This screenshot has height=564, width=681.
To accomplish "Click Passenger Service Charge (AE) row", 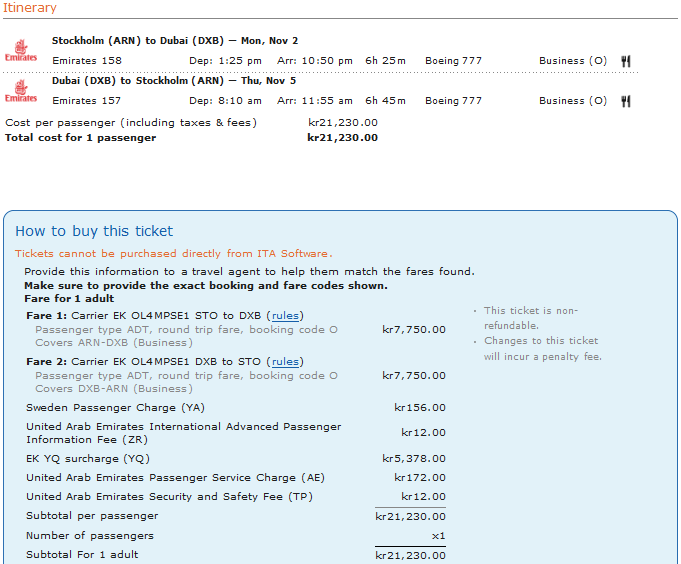I will (x=236, y=478).
